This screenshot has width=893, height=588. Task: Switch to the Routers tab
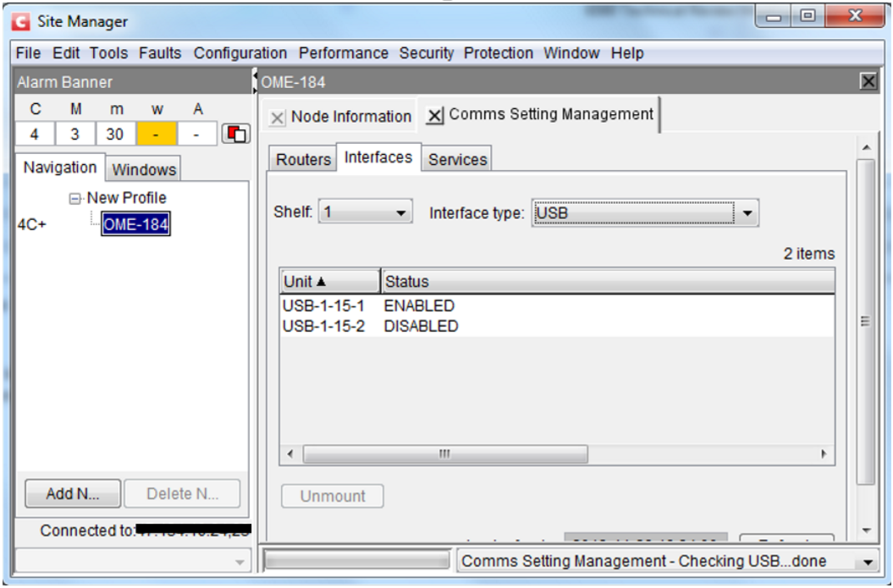click(x=303, y=160)
